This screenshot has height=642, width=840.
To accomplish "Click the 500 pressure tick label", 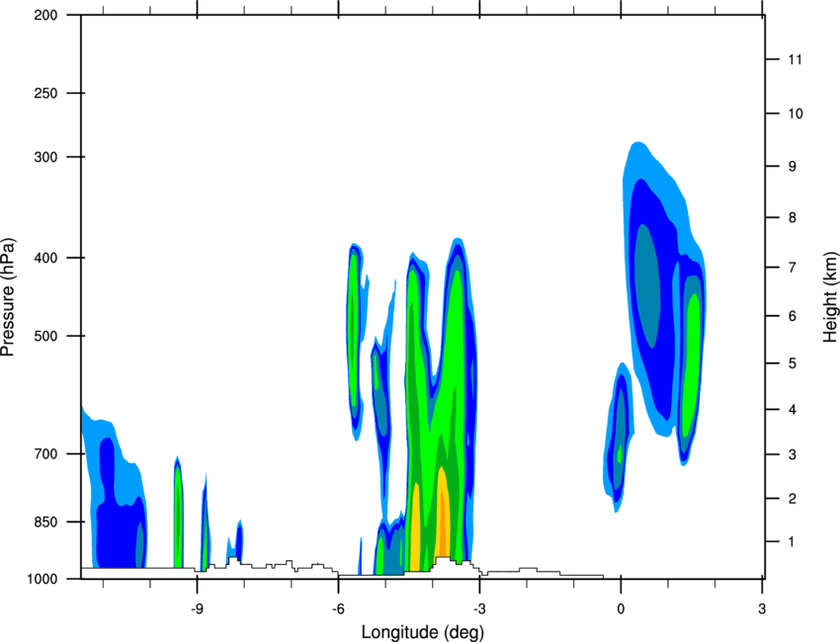I will click(x=45, y=336).
